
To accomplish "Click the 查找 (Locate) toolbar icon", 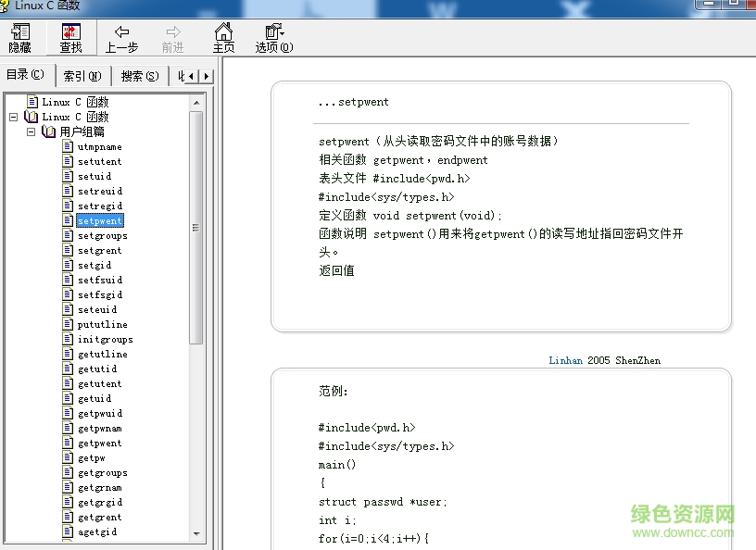I will (70, 37).
